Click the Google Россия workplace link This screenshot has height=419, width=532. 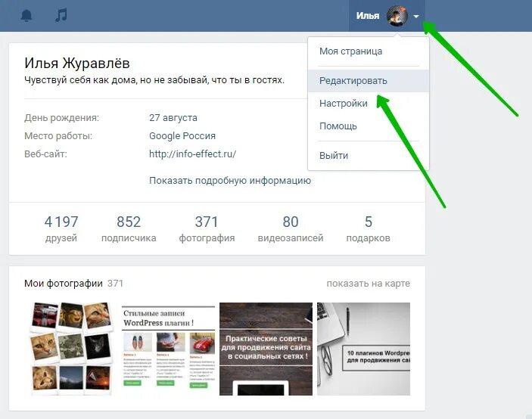(x=182, y=135)
